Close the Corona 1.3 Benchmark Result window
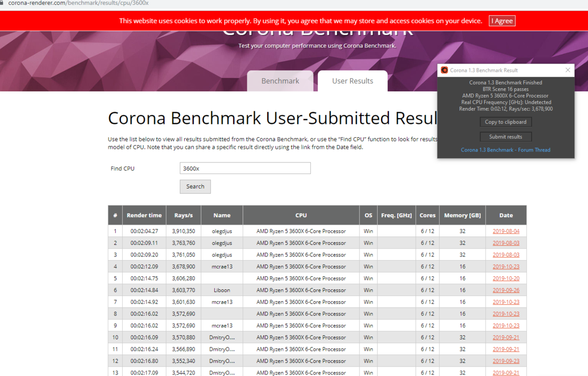 (x=568, y=70)
